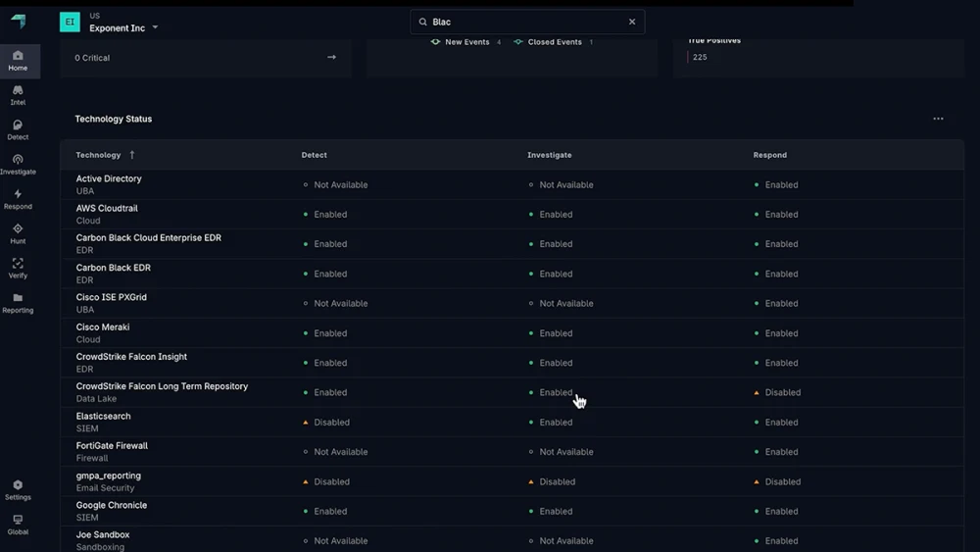Select the Carbon Black EDR row
980x552 pixels.
point(512,274)
